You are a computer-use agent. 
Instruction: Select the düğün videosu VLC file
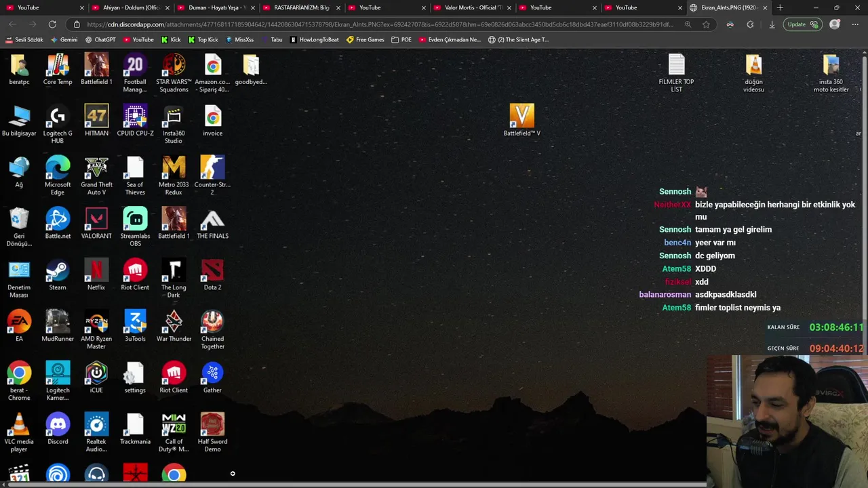(753, 73)
